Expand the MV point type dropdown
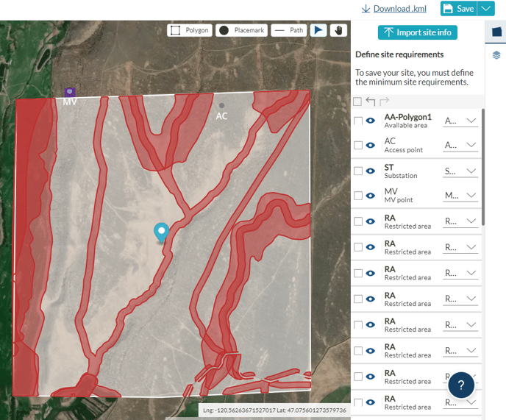 coord(461,196)
